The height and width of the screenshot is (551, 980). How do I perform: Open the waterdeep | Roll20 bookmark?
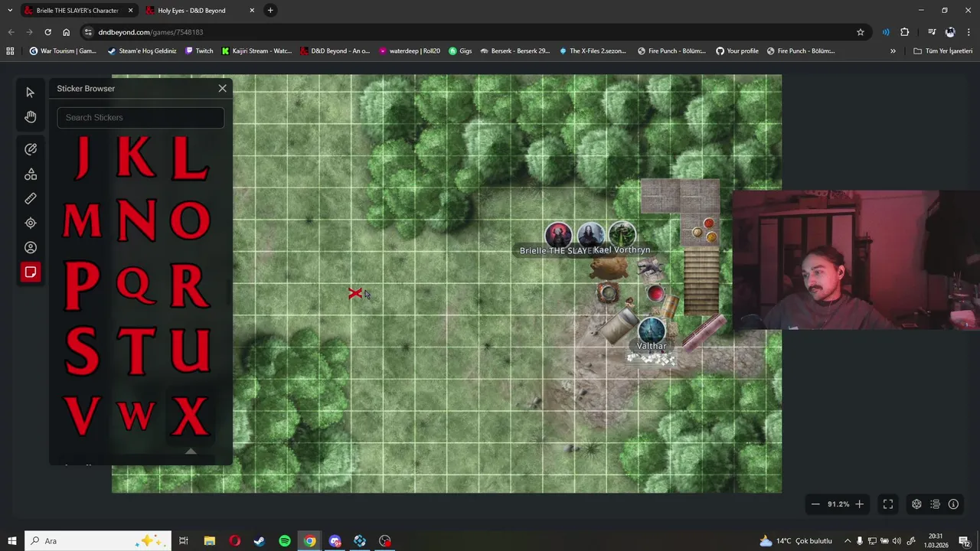[410, 51]
